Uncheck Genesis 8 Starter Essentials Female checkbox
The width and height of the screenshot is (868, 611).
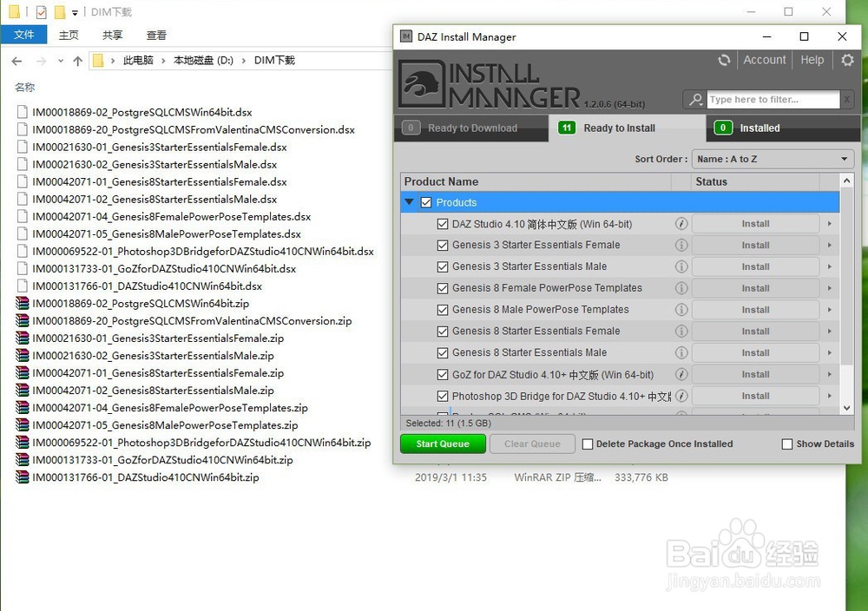point(443,332)
